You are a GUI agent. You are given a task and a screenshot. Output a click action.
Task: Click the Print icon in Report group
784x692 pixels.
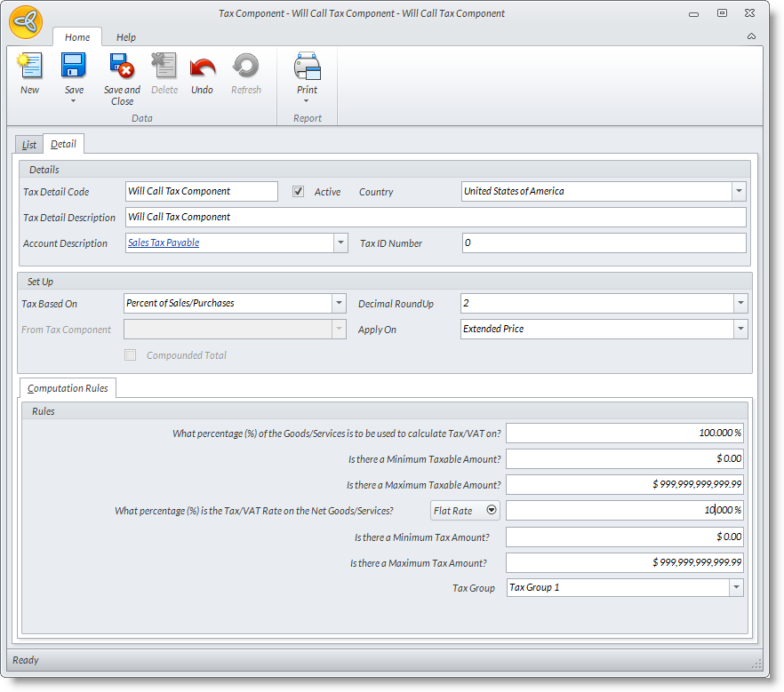[x=307, y=67]
